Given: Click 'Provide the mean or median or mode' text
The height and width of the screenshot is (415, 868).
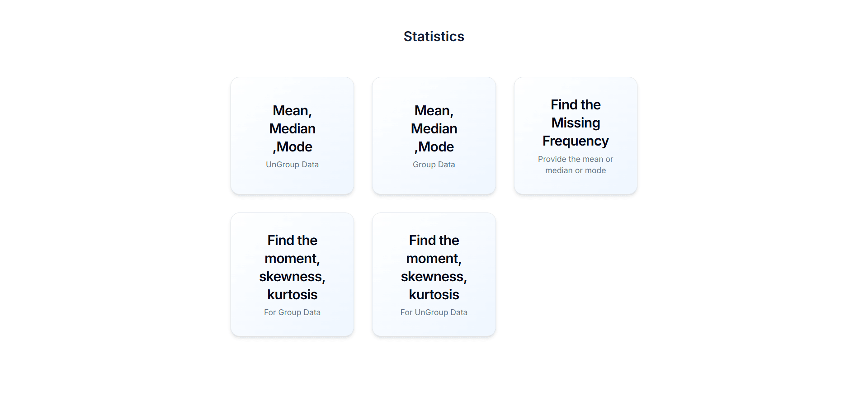Looking at the screenshot, I should (x=575, y=165).
